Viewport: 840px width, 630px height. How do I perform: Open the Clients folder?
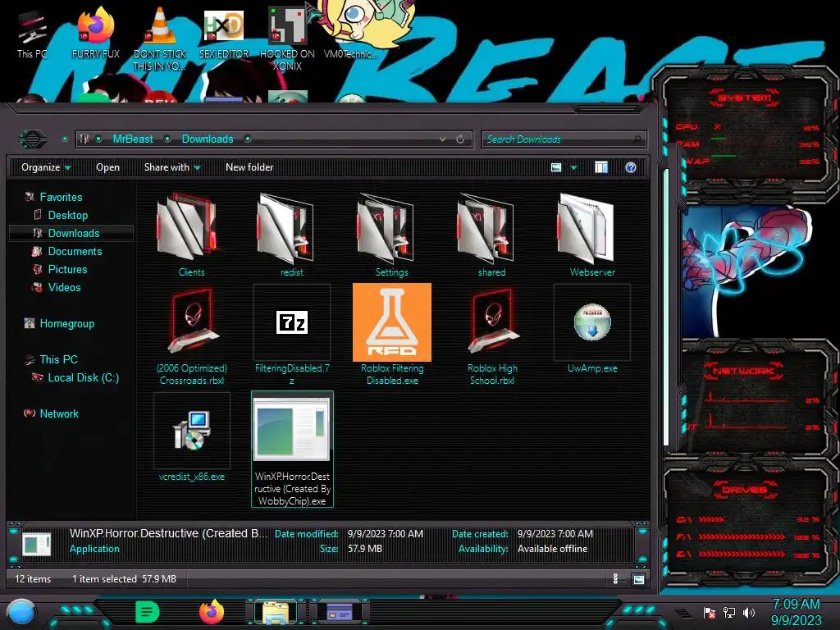click(x=191, y=235)
